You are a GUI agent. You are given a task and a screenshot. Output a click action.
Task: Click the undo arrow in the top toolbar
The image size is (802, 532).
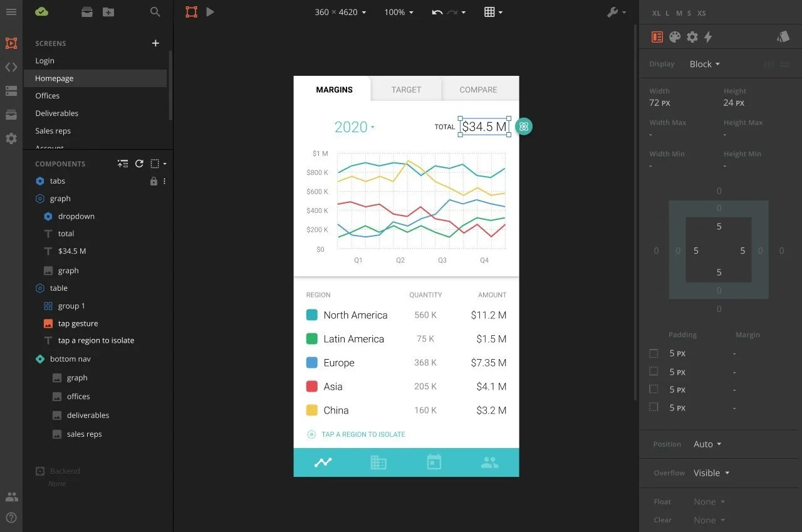pyautogui.click(x=437, y=11)
